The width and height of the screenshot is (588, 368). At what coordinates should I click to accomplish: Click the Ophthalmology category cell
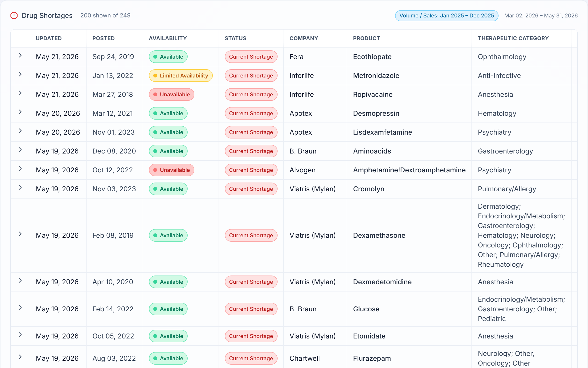pos(502,57)
